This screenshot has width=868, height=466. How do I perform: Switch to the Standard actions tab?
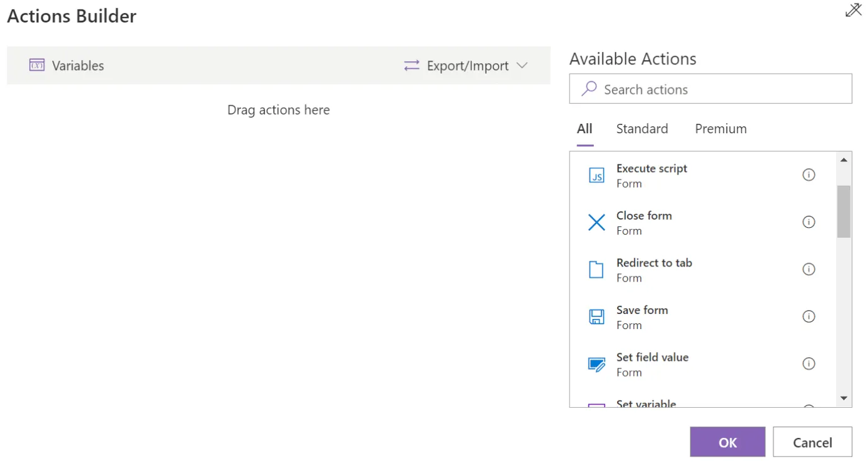[642, 129]
